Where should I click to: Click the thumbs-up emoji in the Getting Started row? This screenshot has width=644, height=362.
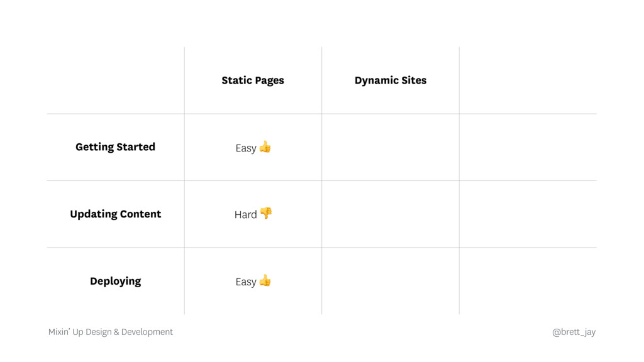tap(265, 147)
